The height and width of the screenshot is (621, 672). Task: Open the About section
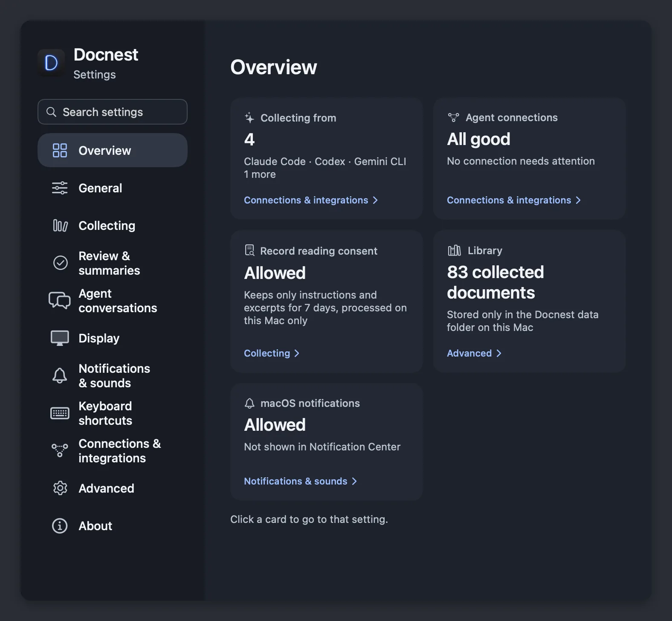tap(113, 526)
